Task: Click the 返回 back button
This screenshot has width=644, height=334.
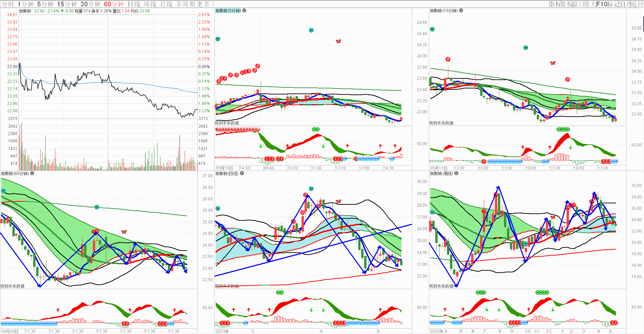Action: click(x=637, y=4)
